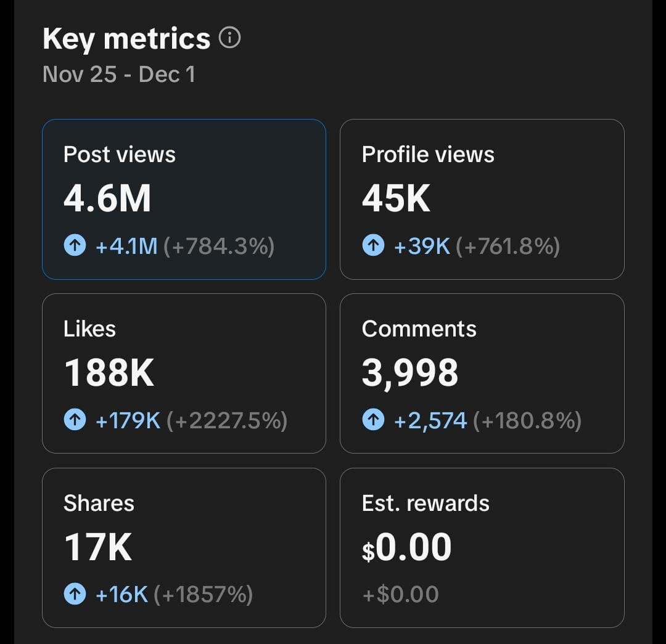
Task: Click the upward arrow icon on Shares card
Action: [75, 595]
